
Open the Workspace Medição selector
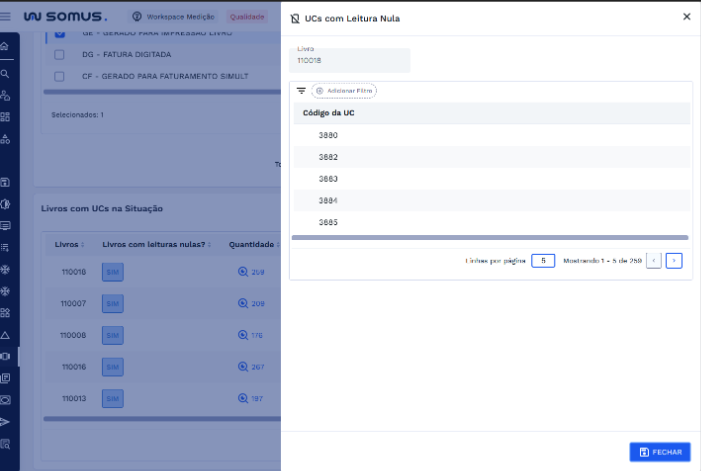173,17
